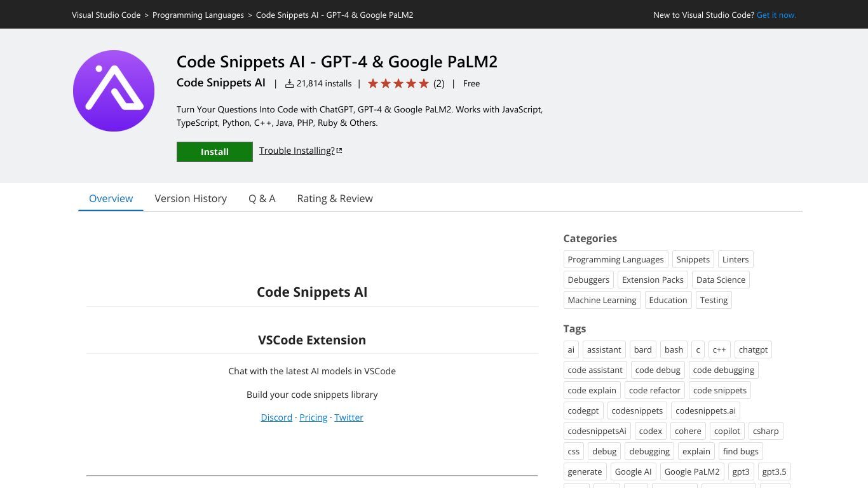Click the external link icon beside Trouble Installing
The width and height of the screenshot is (868, 488).
tap(339, 151)
